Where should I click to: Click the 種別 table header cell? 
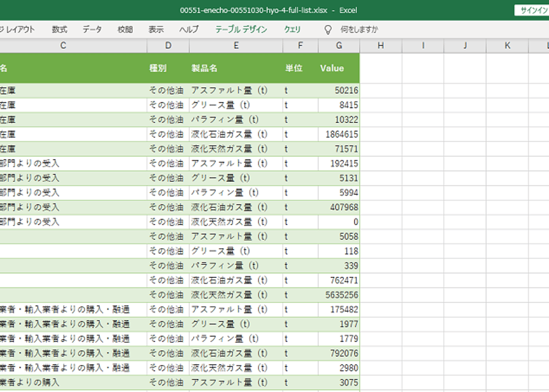[168, 68]
